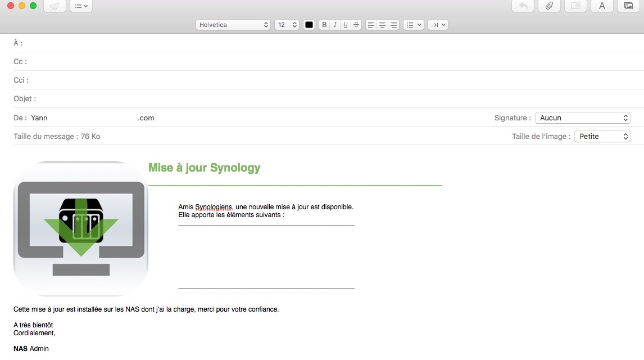Open the Signature popup set to Aucun
This screenshot has height=360, width=644.
point(582,118)
